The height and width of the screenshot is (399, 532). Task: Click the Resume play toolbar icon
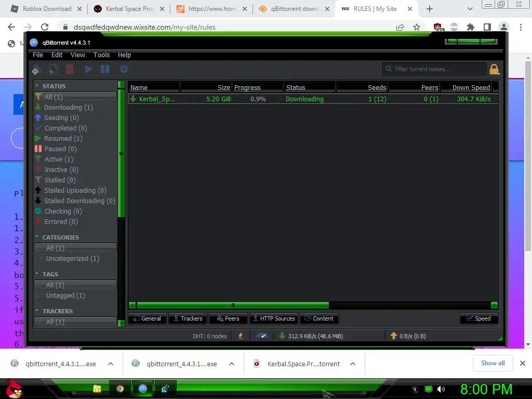coord(88,69)
